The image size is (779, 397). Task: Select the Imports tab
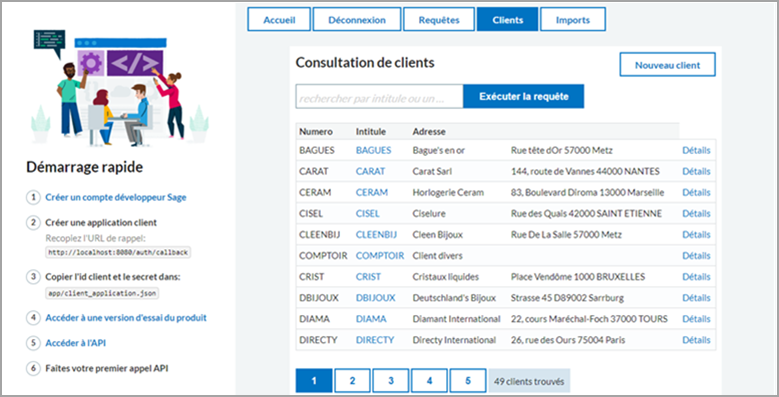[573, 19]
